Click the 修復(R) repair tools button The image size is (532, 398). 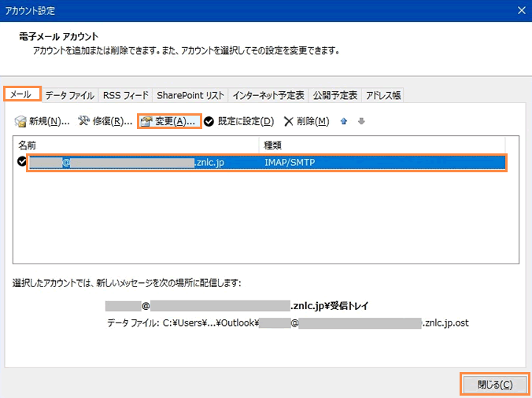point(105,121)
